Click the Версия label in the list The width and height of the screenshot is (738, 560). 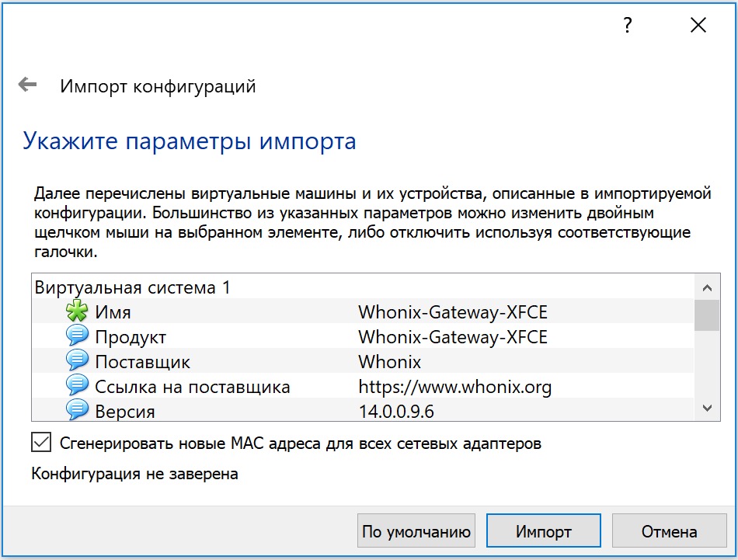pos(125,412)
